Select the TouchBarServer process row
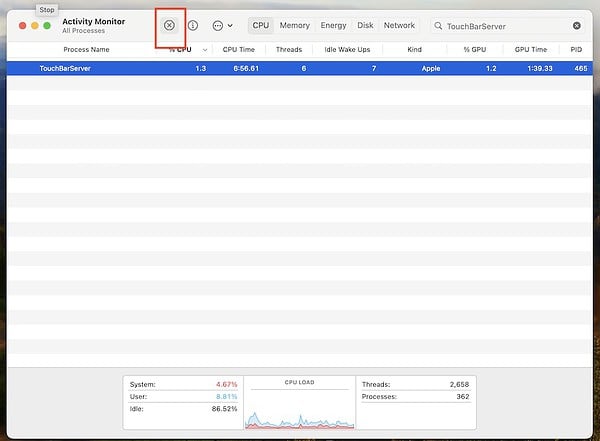This screenshot has height=441, width=600. pyautogui.click(x=300, y=68)
